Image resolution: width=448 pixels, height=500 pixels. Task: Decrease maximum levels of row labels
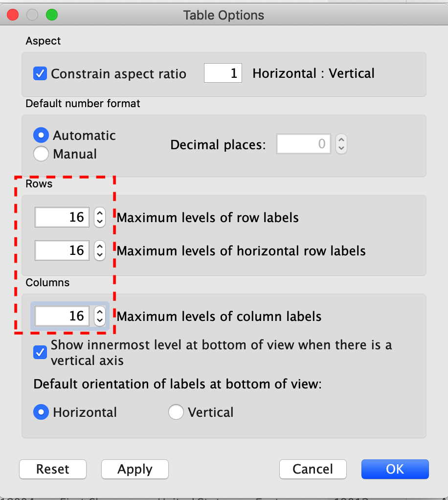[x=100, y=222]
